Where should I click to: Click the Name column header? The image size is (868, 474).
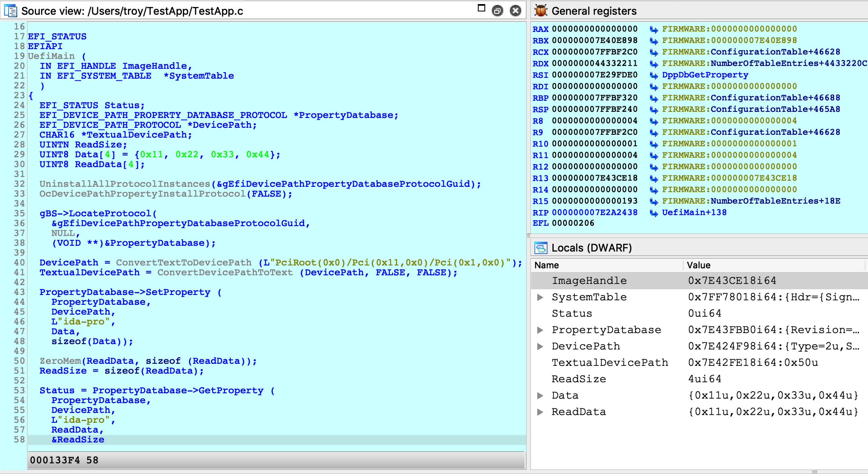546,265
